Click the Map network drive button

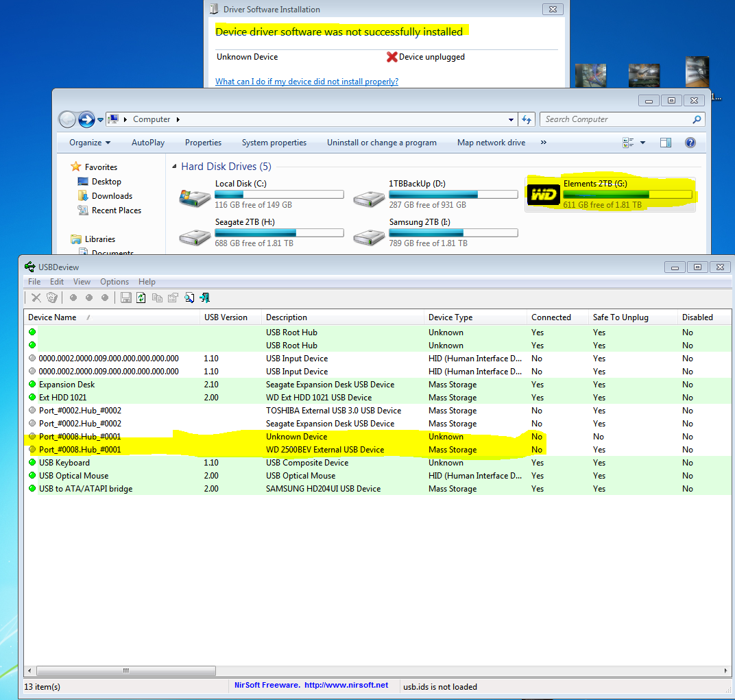[x=491, y=143]
